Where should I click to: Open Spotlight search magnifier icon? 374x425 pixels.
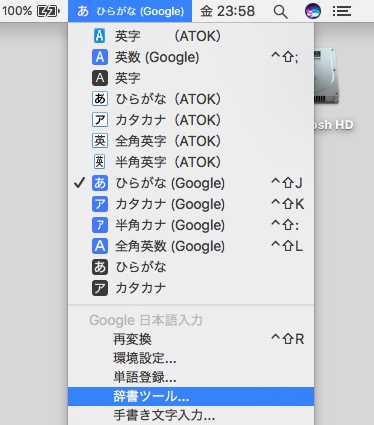(x=280, y=12)
